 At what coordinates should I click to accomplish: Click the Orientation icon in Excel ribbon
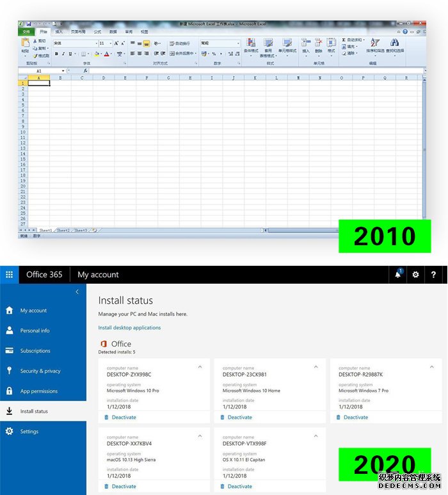pyautogui.click(x=157, y=44)
